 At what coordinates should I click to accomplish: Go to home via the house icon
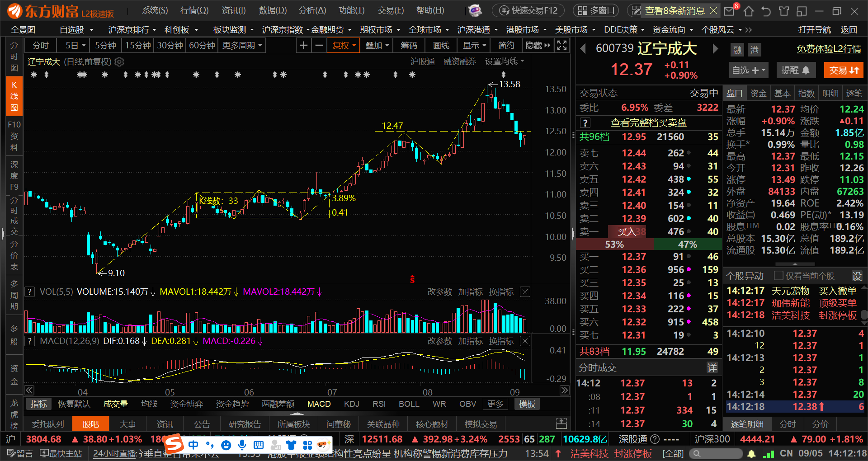tap(749, 11)
